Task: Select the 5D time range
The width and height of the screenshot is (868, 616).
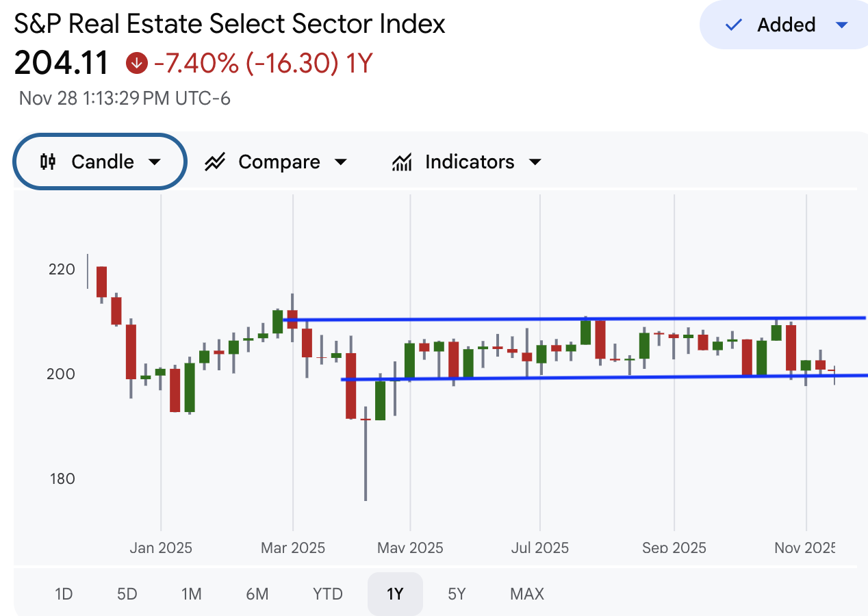Action: point(127,594)
